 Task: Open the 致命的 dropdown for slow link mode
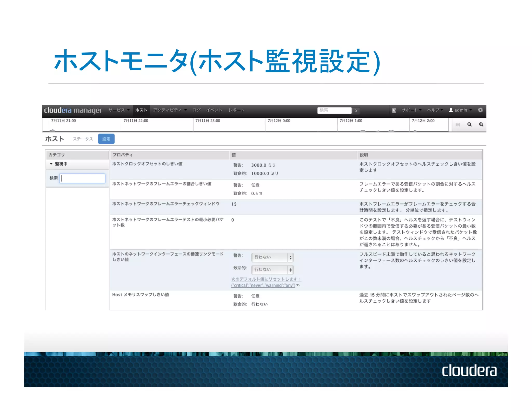272,270
